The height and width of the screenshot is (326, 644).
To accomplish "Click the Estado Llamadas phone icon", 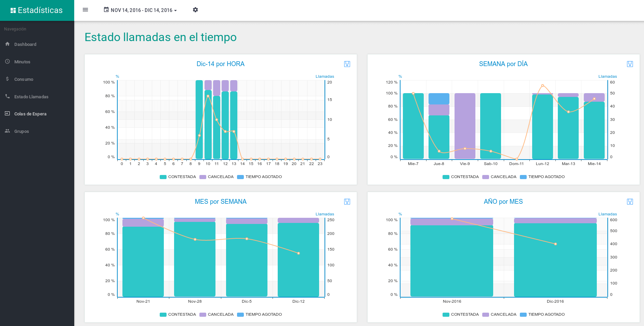I will pos(8,96).
